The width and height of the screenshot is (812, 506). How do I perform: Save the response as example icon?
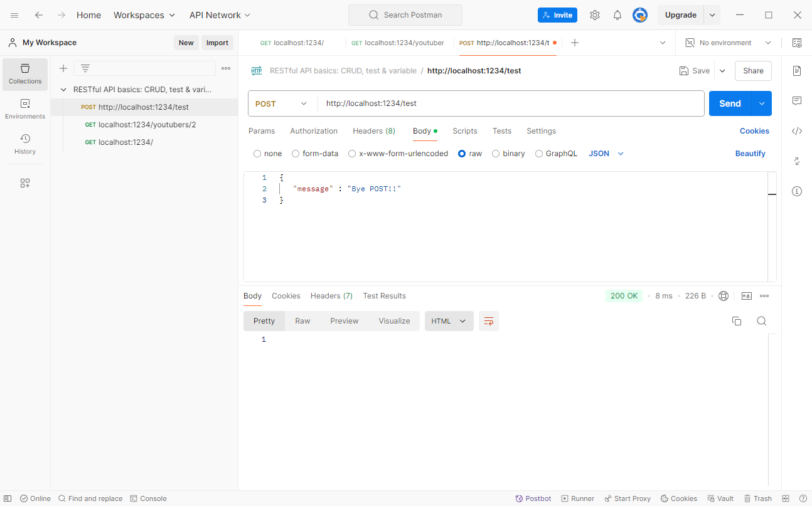click(747, 296)
